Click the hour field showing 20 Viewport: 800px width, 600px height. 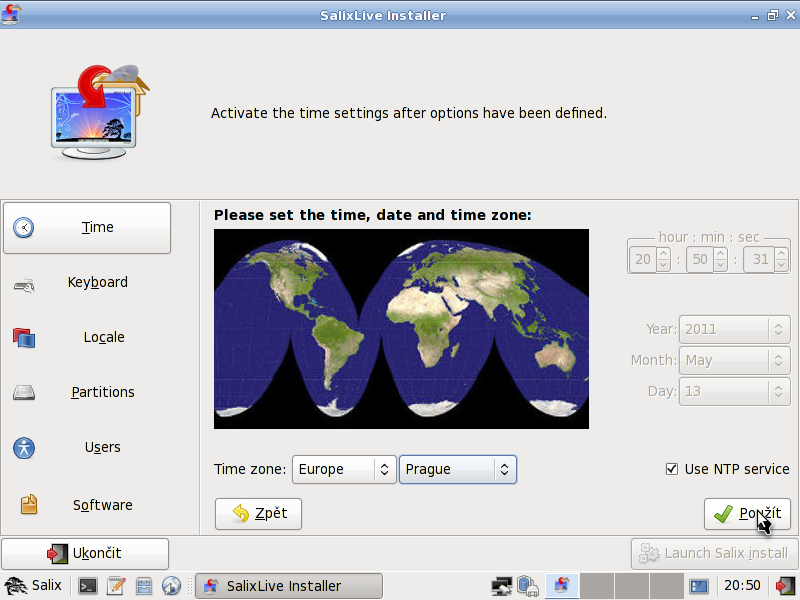643,259
